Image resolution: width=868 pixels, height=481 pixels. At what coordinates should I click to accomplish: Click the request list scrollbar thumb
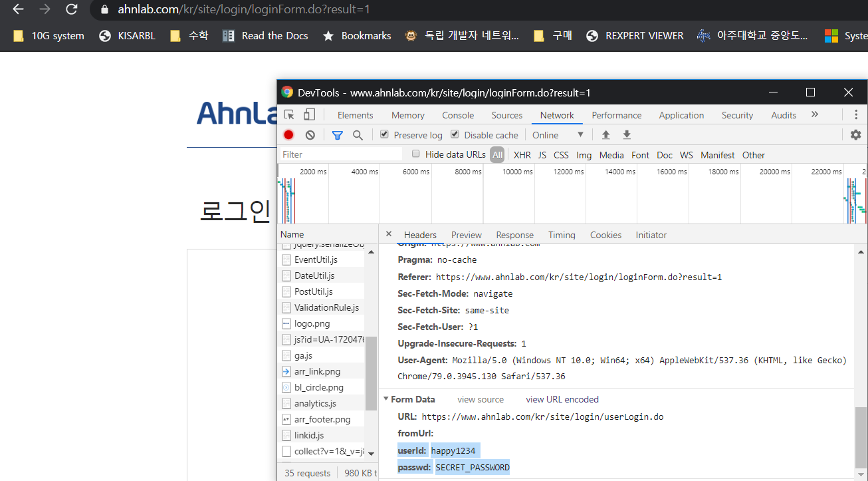[x=371, y=373]
